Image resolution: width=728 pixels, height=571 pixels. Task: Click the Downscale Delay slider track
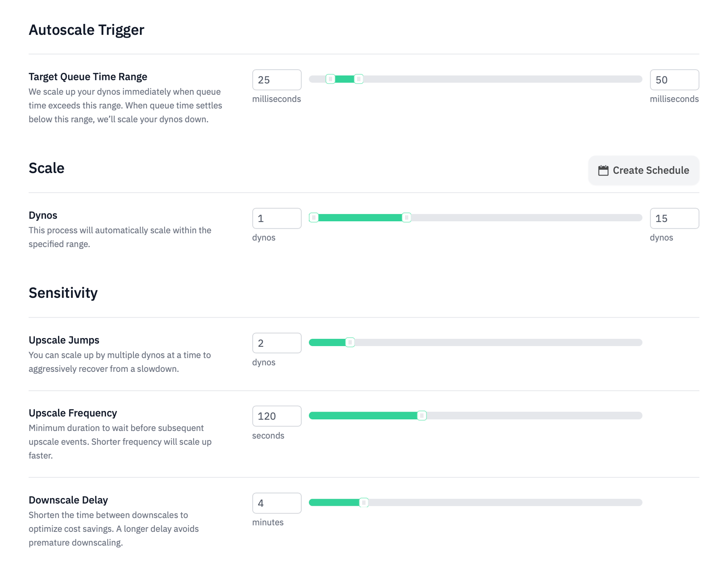(x=493, y=502)
